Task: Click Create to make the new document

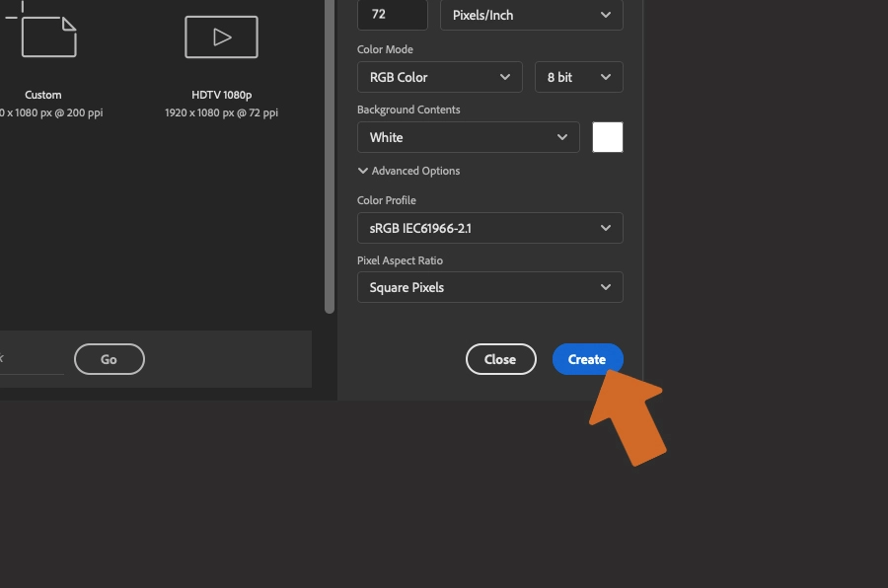Action: click(587, 358)
